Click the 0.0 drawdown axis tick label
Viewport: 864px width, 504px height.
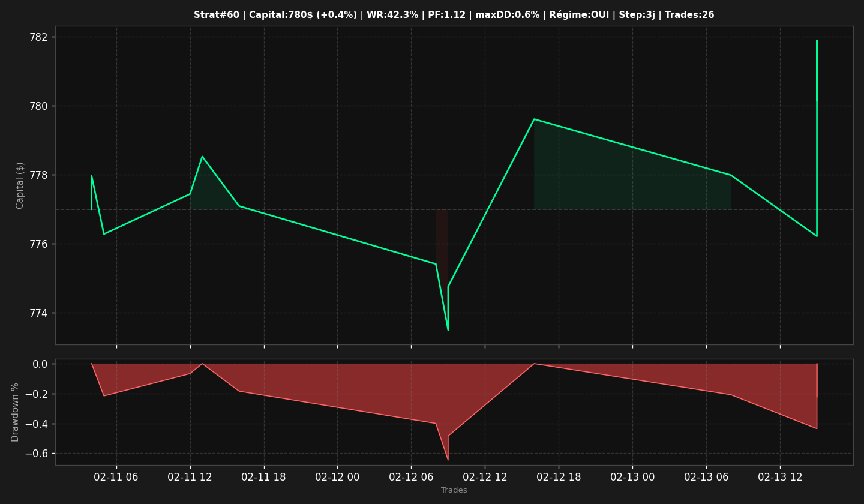pyautogui.click(x=40, y=364)
